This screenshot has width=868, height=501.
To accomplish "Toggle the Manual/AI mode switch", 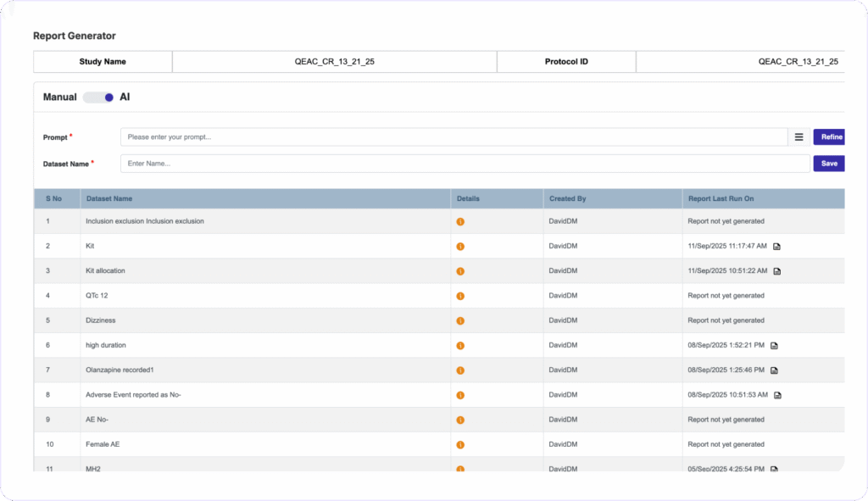I will tap(98, 97).
